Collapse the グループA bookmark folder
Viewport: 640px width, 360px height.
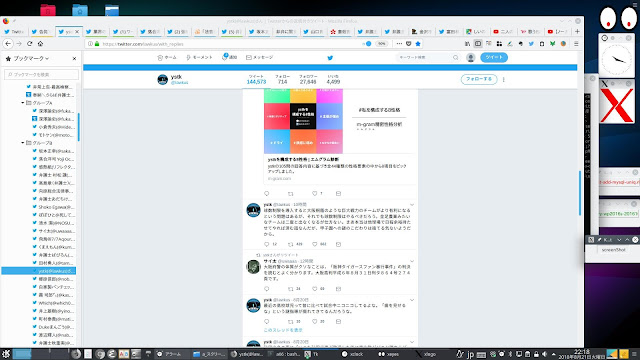coord(23,103)
